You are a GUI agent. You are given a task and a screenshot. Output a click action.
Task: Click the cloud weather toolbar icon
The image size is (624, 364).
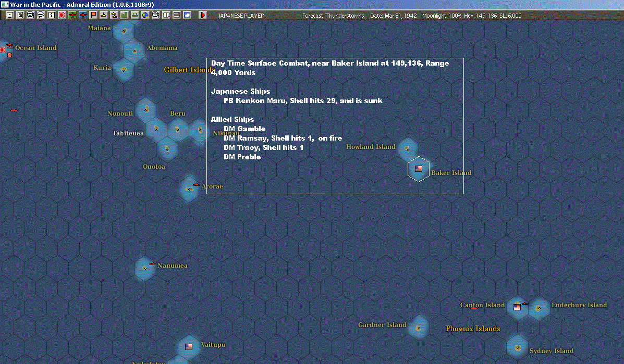(187, 15)
